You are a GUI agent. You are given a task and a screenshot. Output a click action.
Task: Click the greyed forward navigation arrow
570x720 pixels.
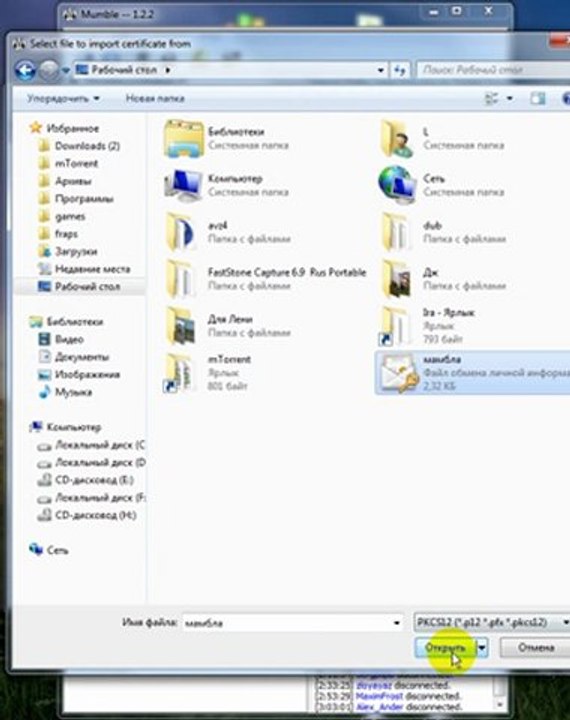(x=49, y=70)
